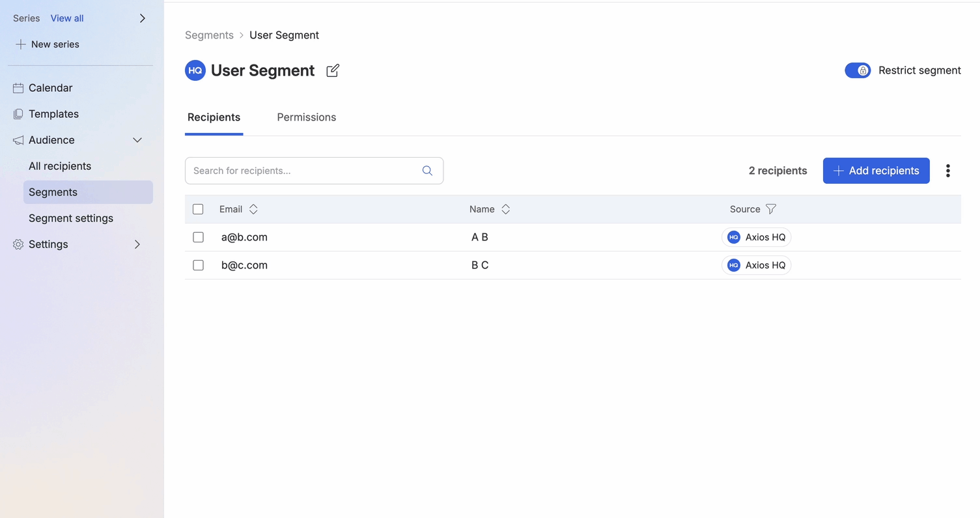Click the Settings gear icon

(18, 244)
